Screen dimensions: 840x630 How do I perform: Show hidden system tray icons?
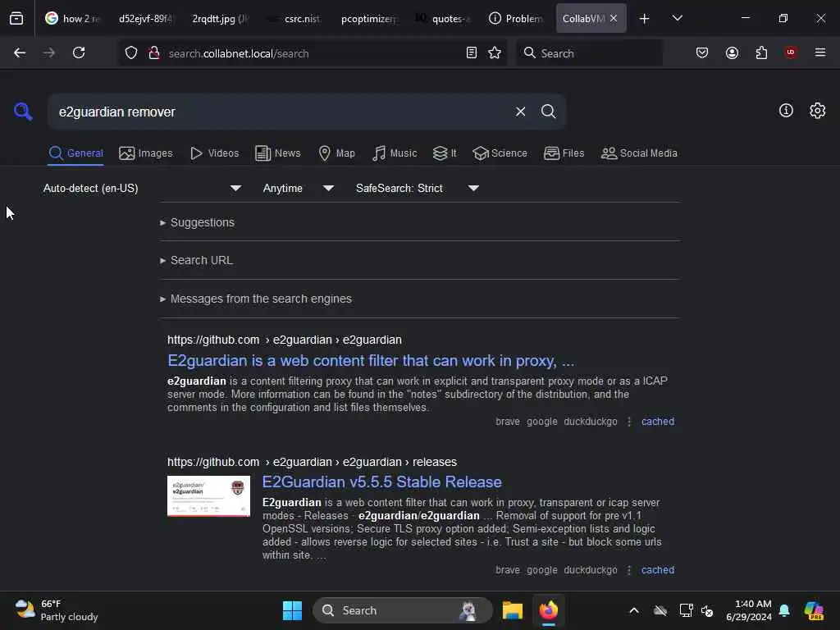pyautogui.click(x=634, y=610)
